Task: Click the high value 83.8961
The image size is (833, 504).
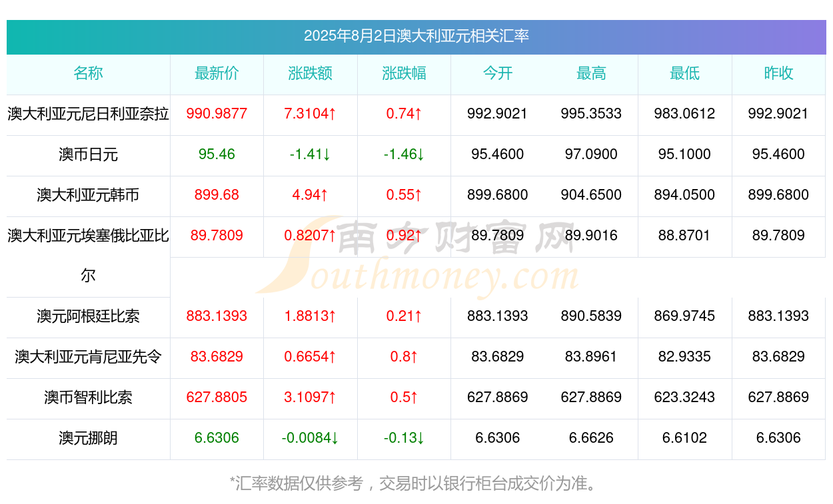Action: tap(591, 357)
